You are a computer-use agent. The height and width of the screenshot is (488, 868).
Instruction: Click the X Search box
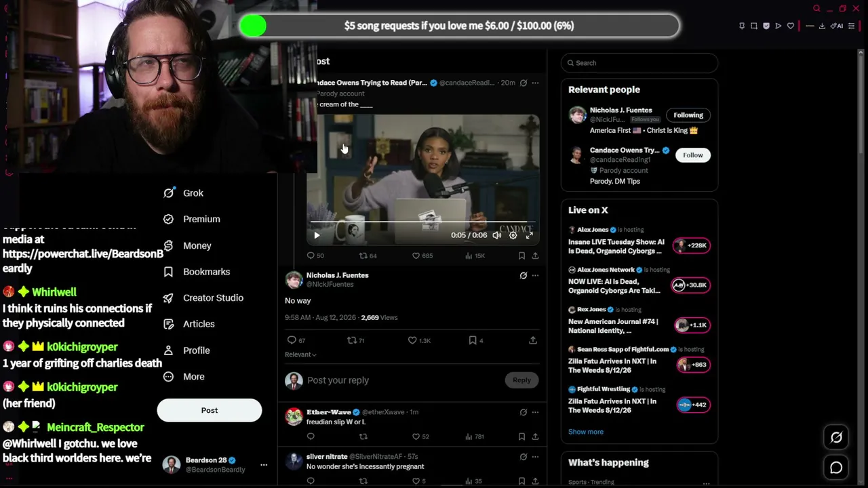pos(639,63)
